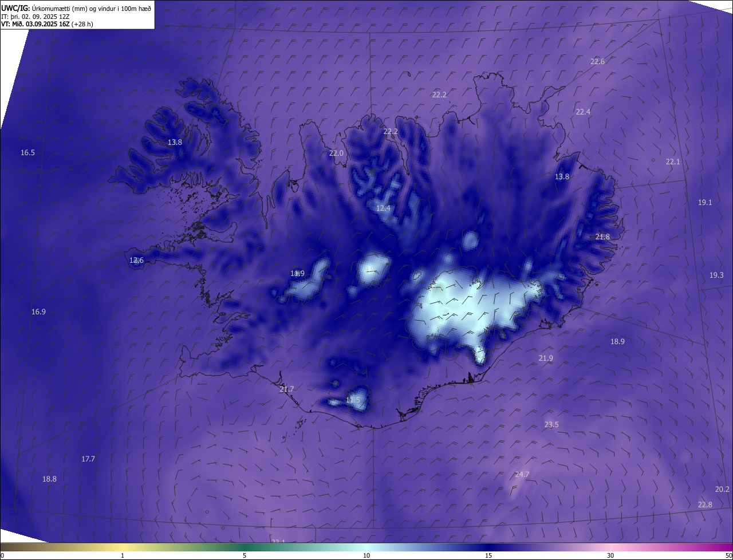Click the colorbar tick label '30'
Image resolution: width=733 pixels, height=560 pixels.
(610, 555)
